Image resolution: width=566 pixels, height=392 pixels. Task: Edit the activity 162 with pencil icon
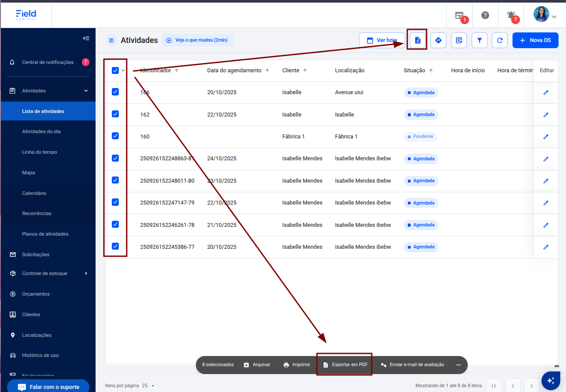[546, 115]
